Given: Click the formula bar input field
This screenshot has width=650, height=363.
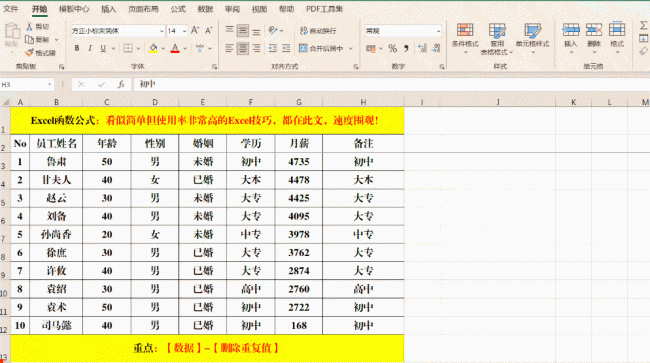Looking at the screenshot, I should pos(392,85).
